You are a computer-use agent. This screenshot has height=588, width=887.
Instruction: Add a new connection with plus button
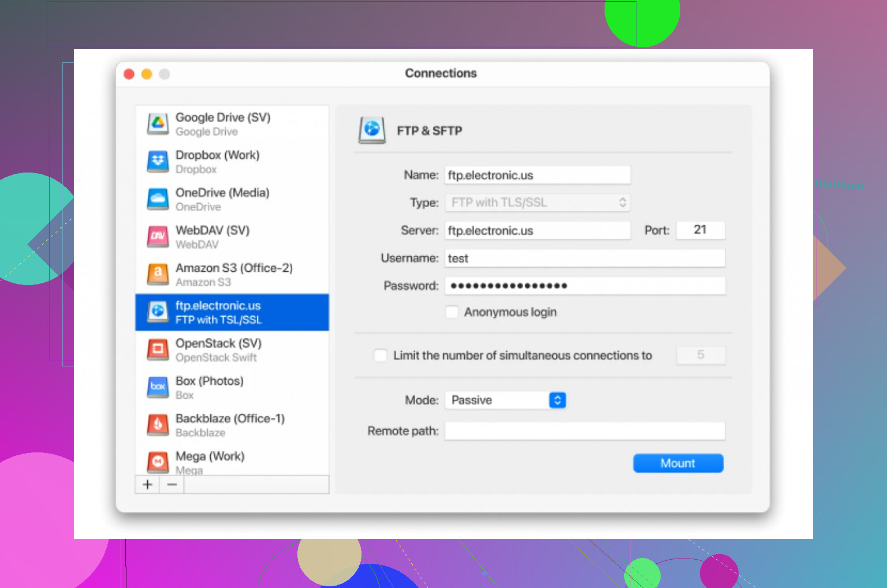coord(147,485)
